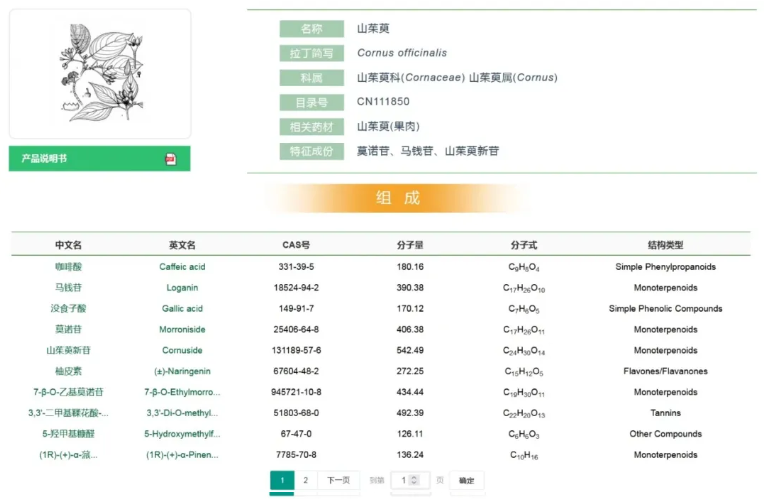This screenshot has width=766, height=499.
Task: Click the Cornus plant illustration thumbnail
Action: tap(99, 74)
